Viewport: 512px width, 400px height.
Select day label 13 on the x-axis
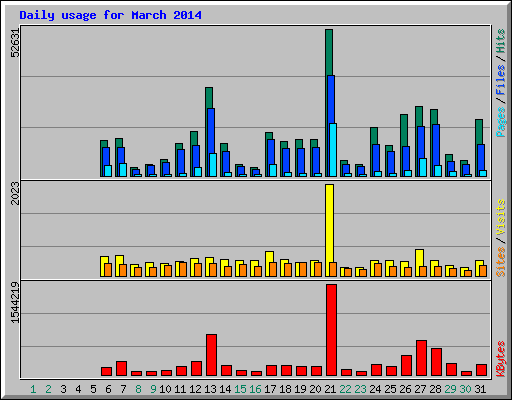210,389
